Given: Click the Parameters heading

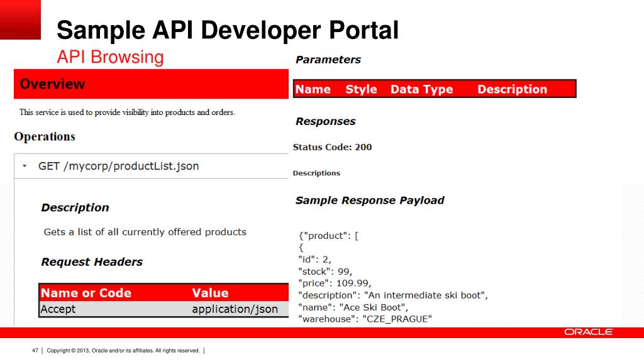Looking at the screenshot, I should coord(328,60).
